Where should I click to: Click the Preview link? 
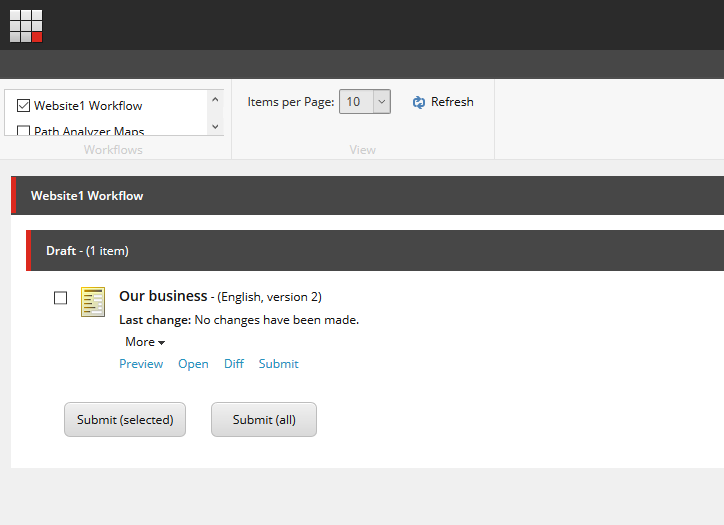pyautogui.click(x=141, y=364)
